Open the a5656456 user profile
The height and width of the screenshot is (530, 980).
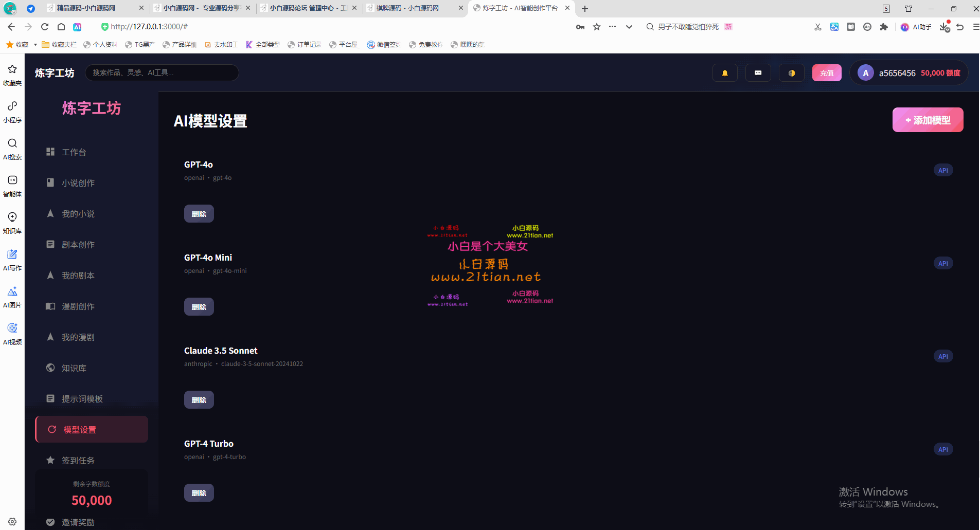[x=909, y=73]
